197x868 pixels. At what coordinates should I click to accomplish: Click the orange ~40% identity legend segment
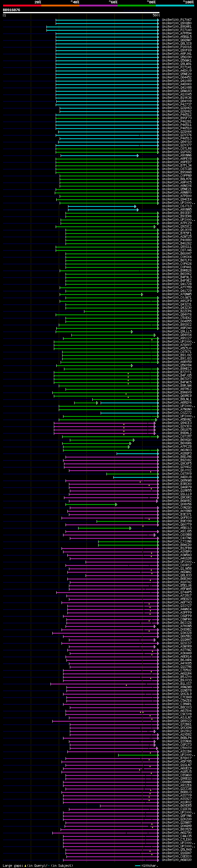pyautogui.click(x=60, y=6)
